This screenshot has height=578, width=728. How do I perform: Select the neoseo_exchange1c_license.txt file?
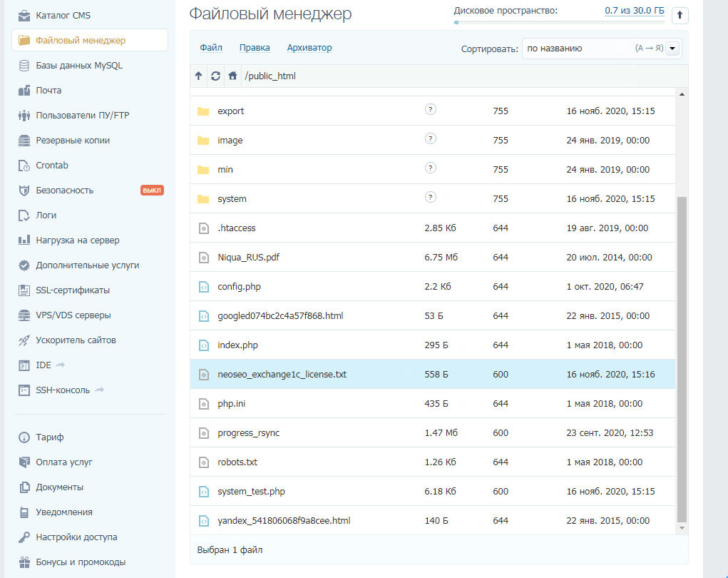(x=433, y=375)
